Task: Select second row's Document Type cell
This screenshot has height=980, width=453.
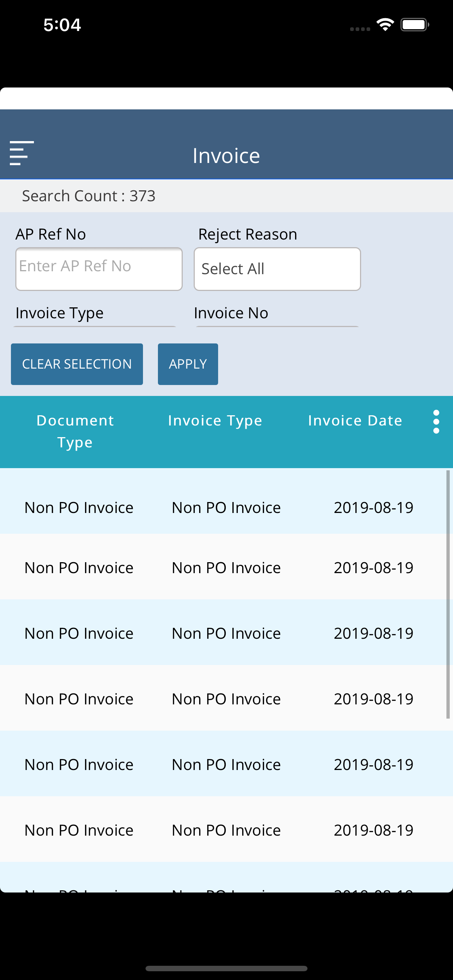Action: pos(79,568)
